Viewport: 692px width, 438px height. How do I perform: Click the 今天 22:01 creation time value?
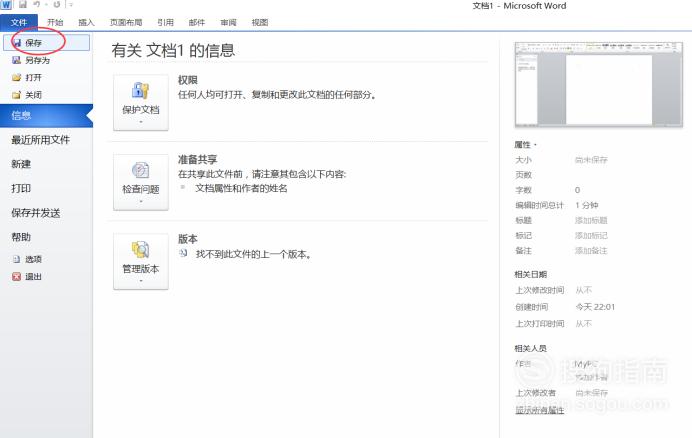[595, 307]
